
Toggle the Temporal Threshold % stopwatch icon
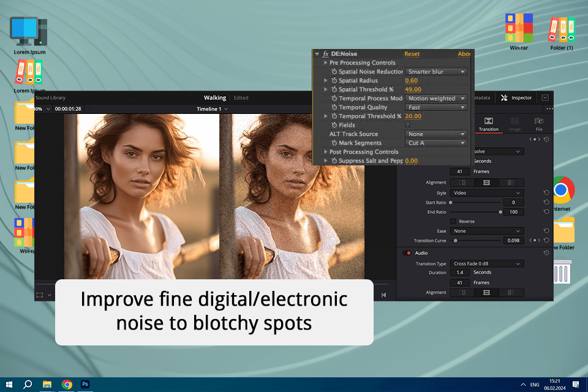pos(334,116)
